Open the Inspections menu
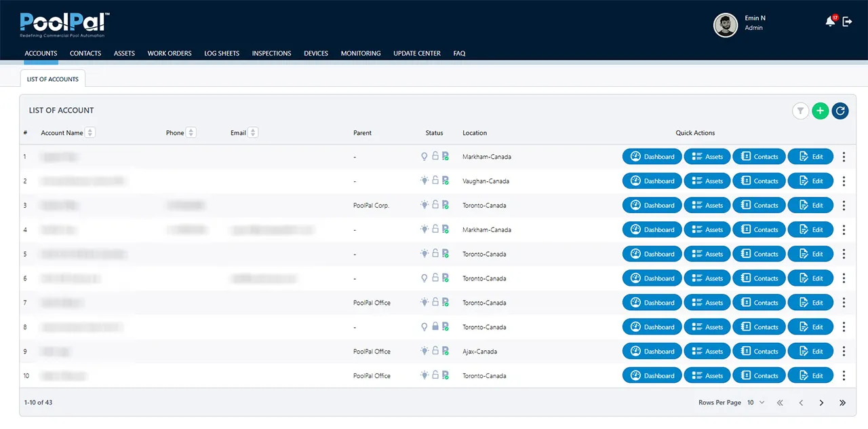Viewport: 868px width, 429px height. 271,54
